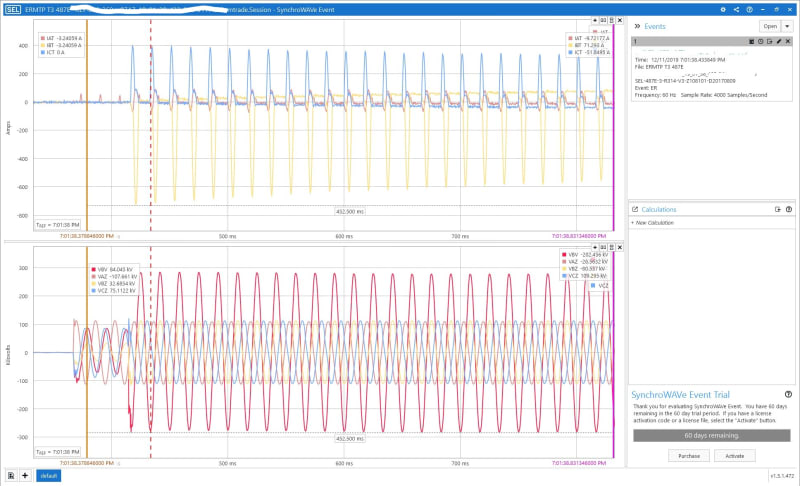Click orange timestamp under voltage chart
The height and width of the screenshot is (486, 800).
86,463
